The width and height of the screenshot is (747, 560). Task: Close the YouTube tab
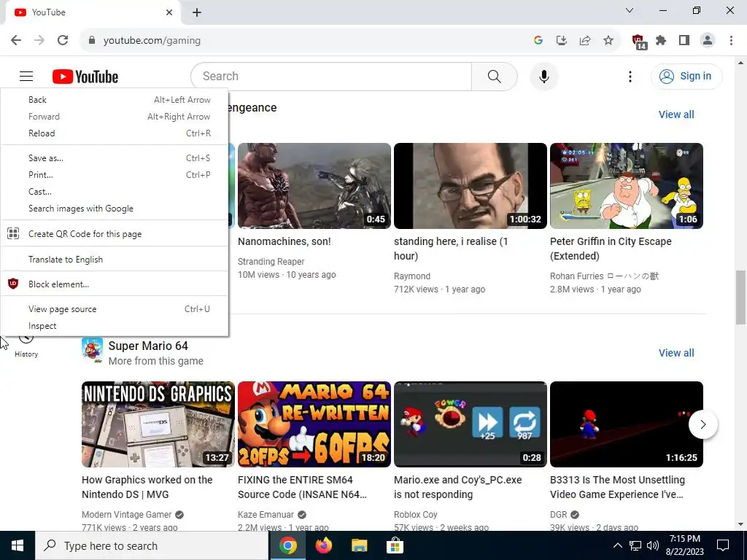[169, 12]
